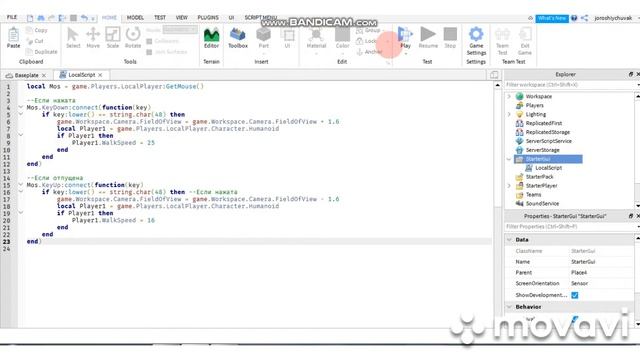Click the Copy button in Clipboard
640x360 pixels.
(37, 30)
